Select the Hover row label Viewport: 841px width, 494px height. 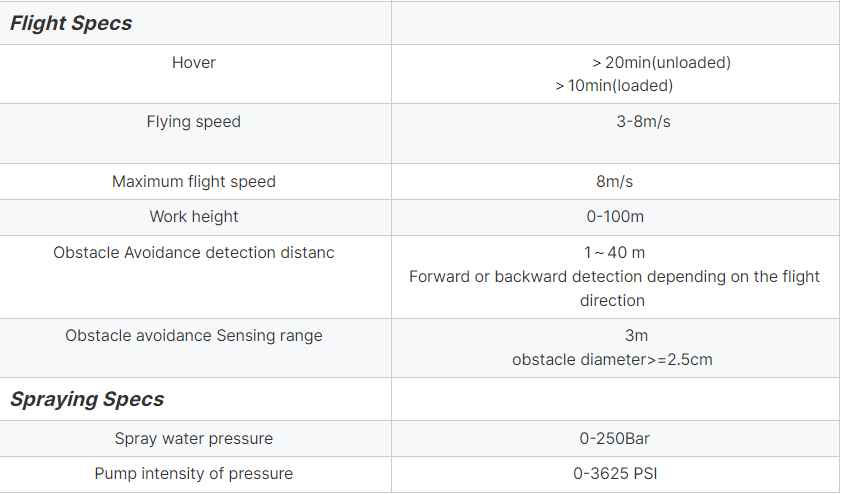click(194, 62)
